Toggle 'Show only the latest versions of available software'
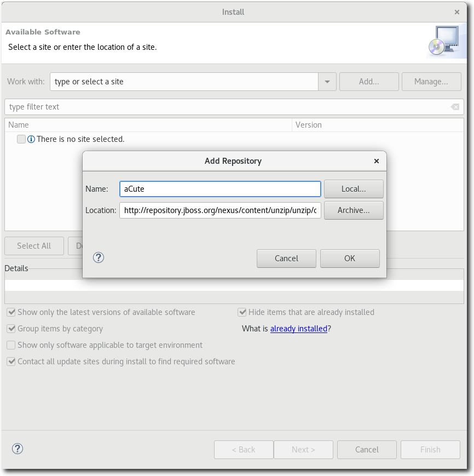474x476 pixels. click(x=11, y=312)
